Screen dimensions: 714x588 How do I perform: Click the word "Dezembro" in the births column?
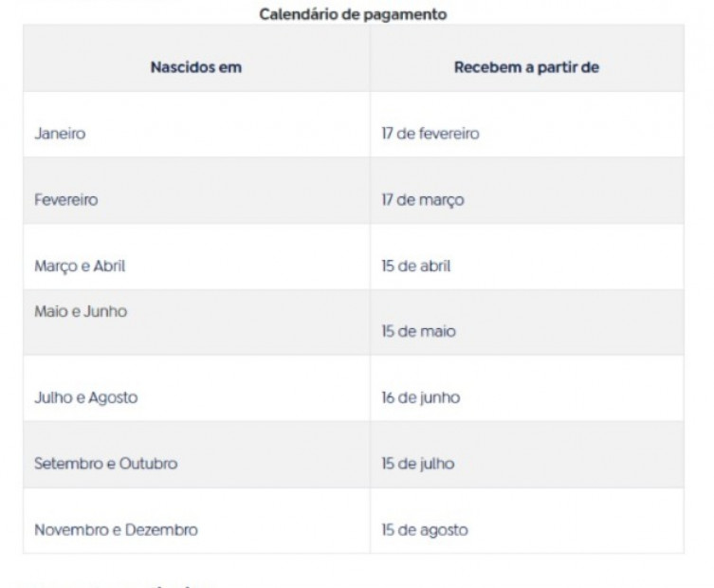[x=165, y=530]
